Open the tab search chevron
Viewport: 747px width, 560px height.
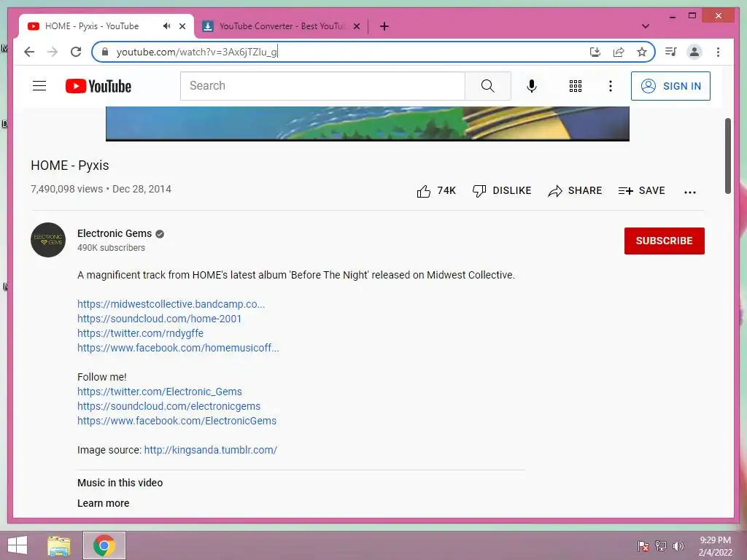click(x=646, y=26)
